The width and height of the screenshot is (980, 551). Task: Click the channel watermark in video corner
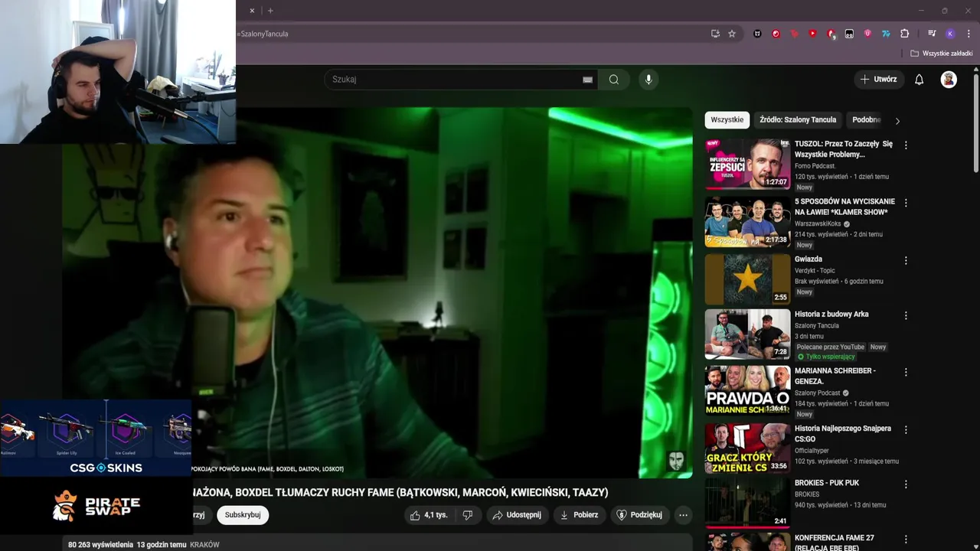pyautogui.click(x=676, y=461)
